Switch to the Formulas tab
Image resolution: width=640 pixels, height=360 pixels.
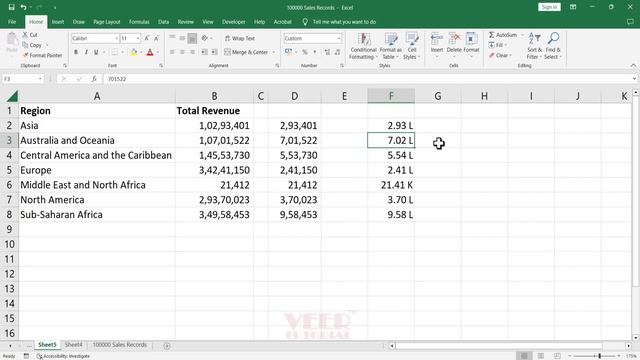point(139,22)
